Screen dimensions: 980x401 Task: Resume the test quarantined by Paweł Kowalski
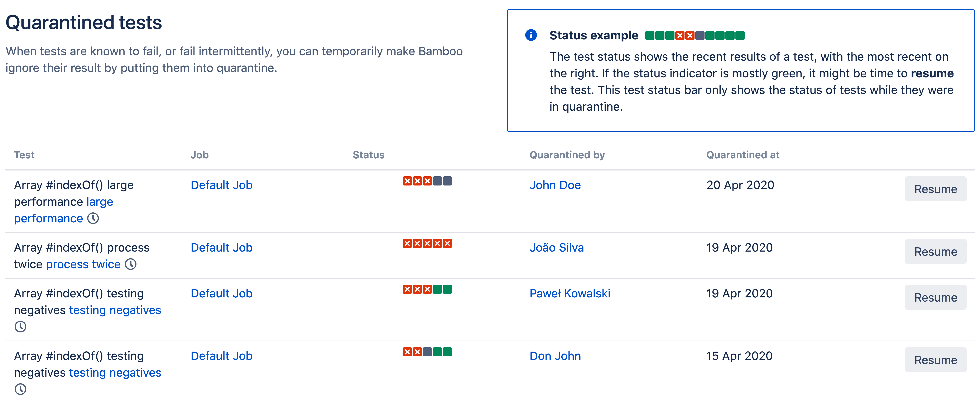tap(935, 297)
